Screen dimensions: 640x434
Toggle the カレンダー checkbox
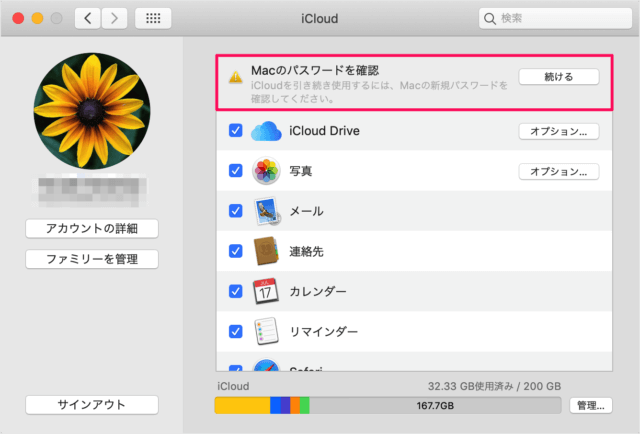(236, 291)
